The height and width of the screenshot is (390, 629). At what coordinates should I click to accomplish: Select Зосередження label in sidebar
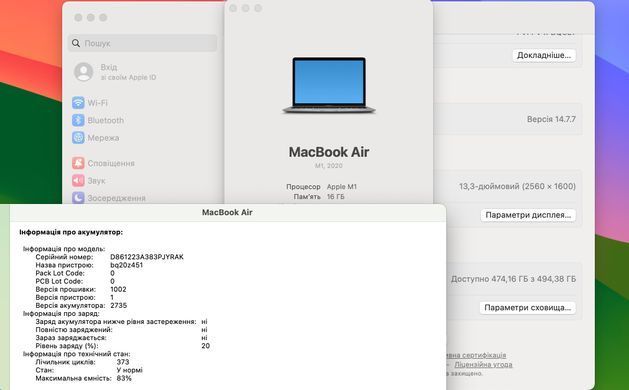tap(116, 198)
